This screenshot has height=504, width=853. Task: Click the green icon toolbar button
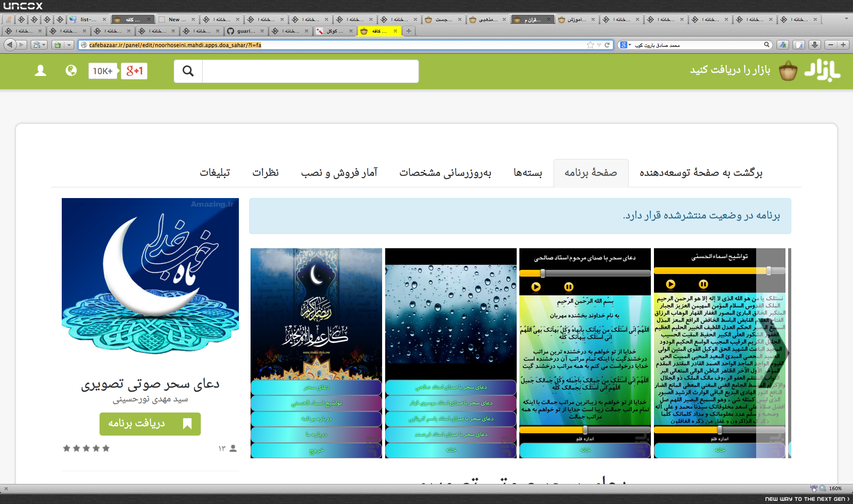[58, 45]
